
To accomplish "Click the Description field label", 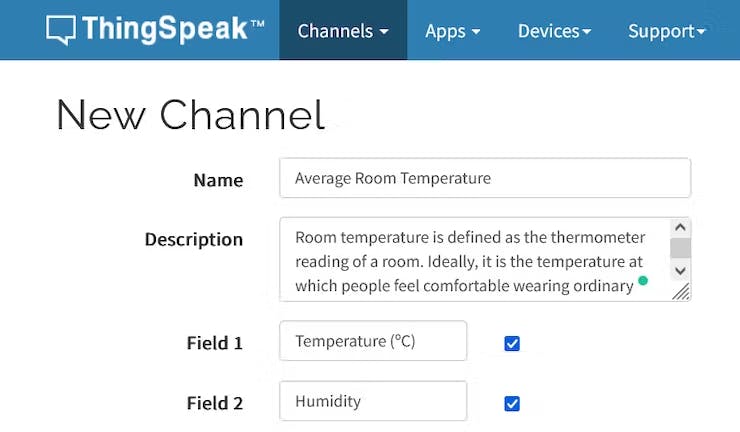I will click(x=194, y=240).
